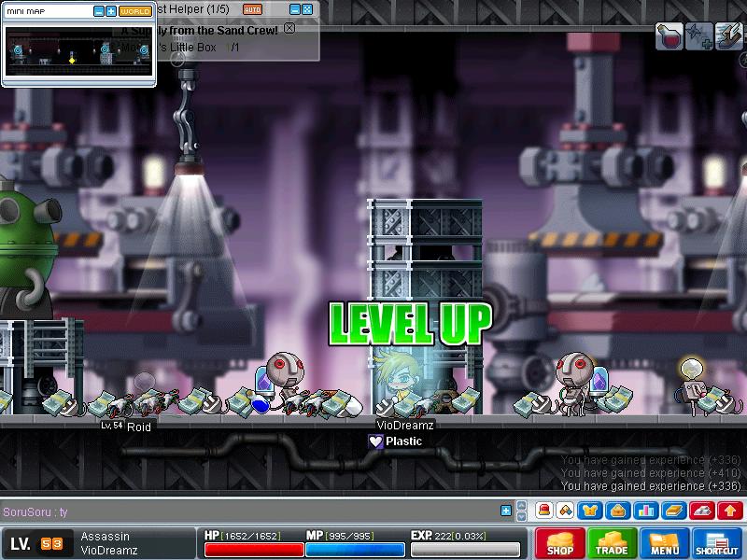Dismiss the Sand Crew quest with X box
Viewport: 747px width, 560px height.
(x=289, y=28)
